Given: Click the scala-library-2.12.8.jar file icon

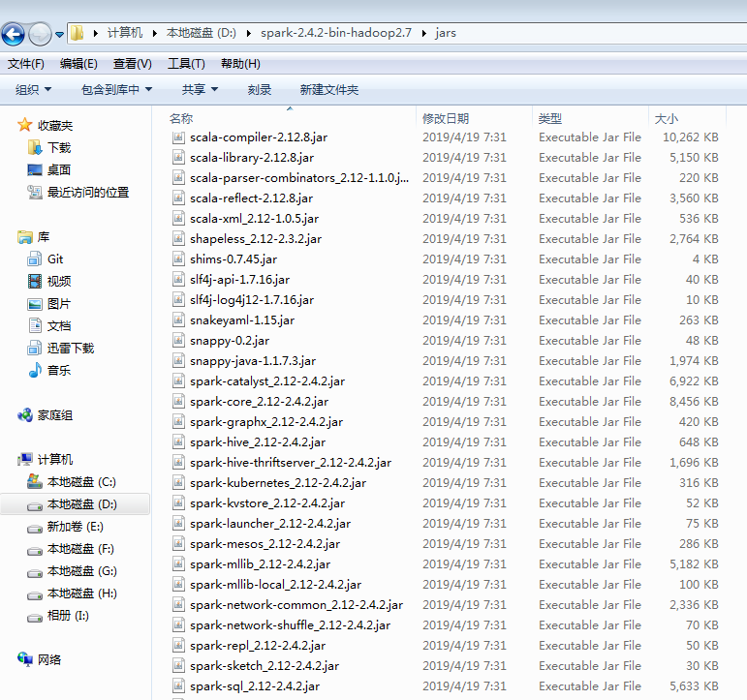Looking at the screenshot, I should (x=178, y=157).
